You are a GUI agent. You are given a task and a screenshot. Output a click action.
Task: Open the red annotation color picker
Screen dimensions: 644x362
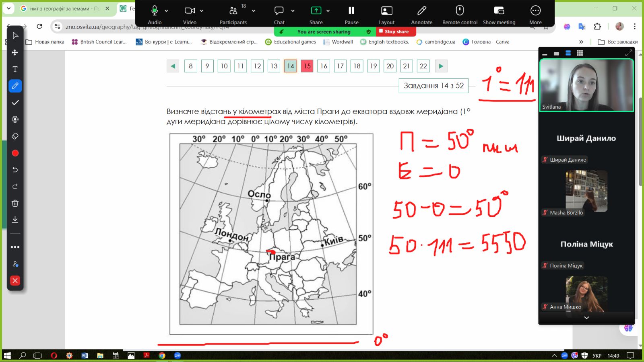[15, 153]
